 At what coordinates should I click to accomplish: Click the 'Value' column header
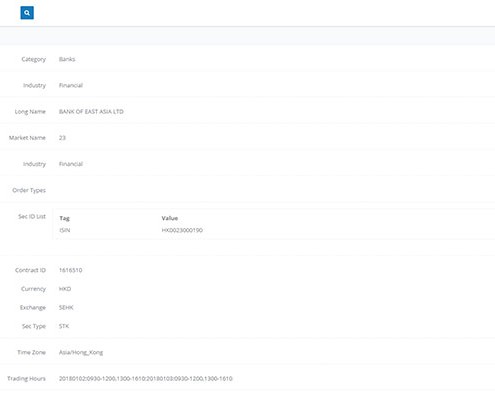point(170,218)
